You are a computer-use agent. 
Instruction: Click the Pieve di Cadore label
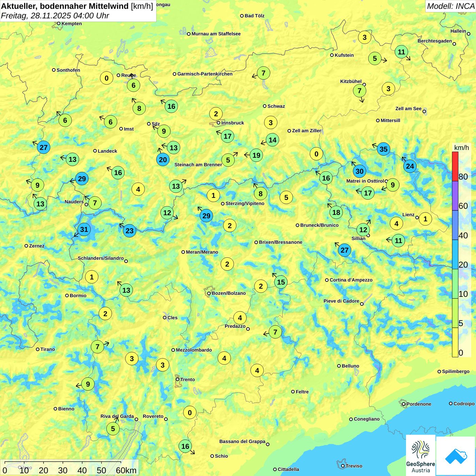(341, 301)
